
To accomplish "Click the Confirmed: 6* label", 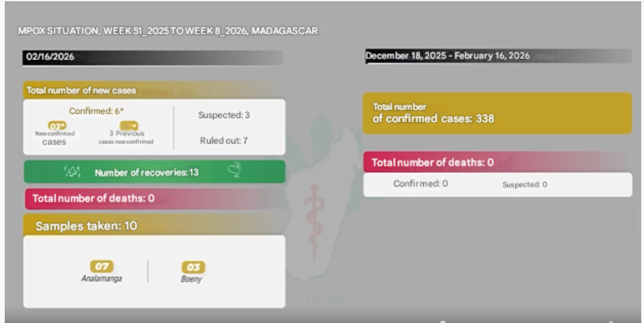I will (96, 111).
